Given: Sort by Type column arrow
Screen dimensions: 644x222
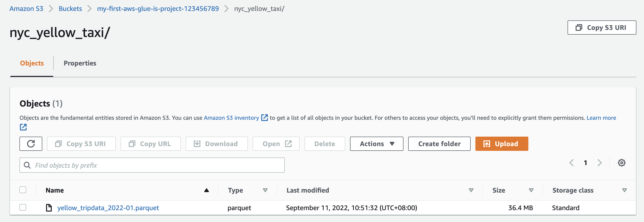Looking at the screenshot, I should [x=265, y=190].
